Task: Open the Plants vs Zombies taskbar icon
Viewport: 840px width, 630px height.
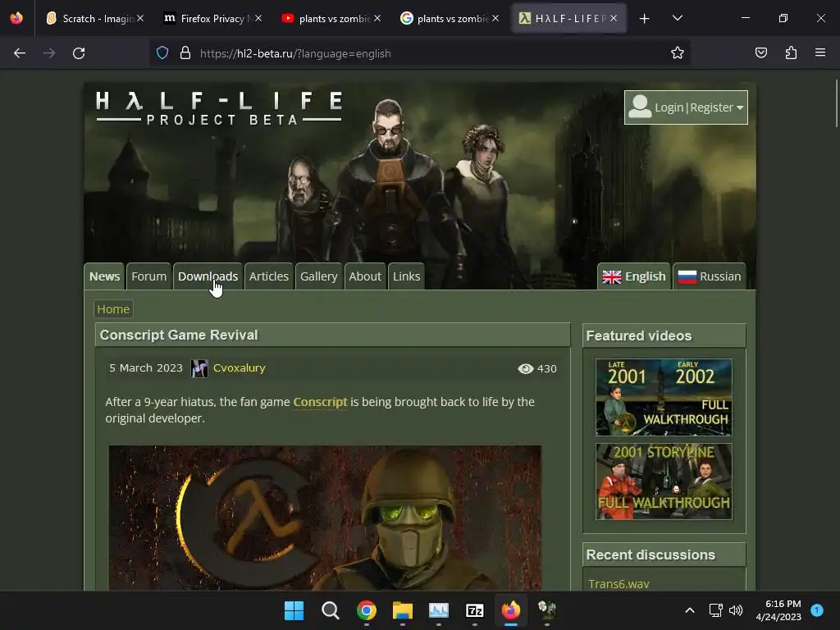Action: (547, 610)
